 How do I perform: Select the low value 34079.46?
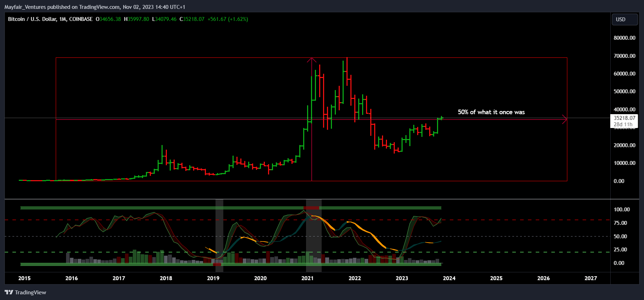[165, 19]
